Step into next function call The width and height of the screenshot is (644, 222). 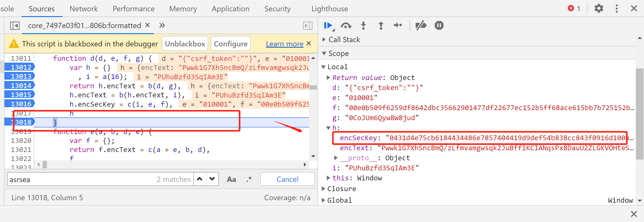[x=363, y=26]
